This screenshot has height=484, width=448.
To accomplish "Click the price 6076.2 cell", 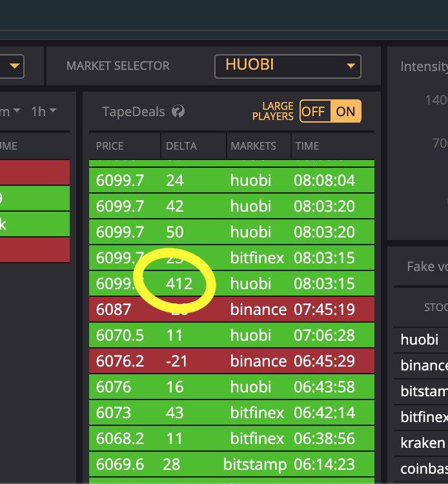I will [120, 361].
